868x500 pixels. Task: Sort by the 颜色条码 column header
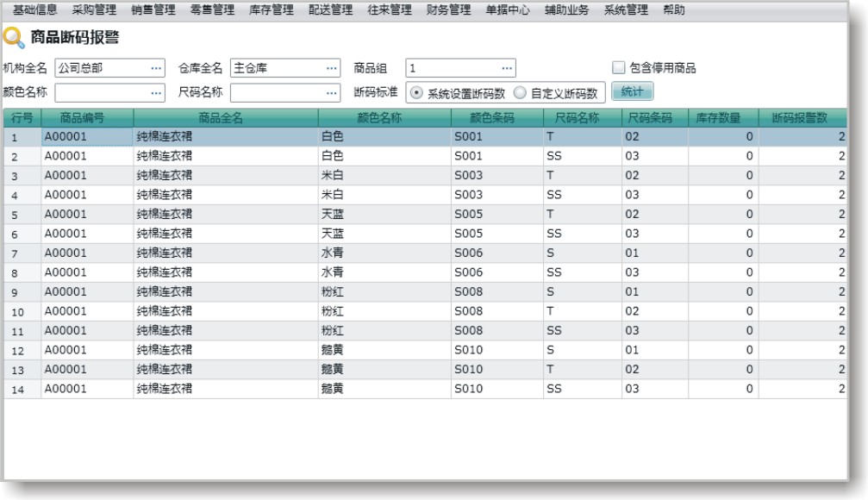496,117
